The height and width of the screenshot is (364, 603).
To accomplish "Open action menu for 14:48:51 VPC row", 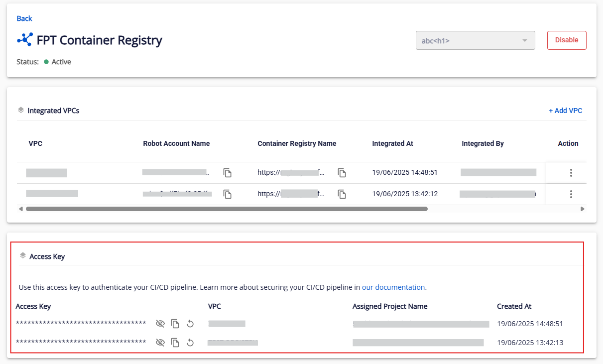I will 571,173.
